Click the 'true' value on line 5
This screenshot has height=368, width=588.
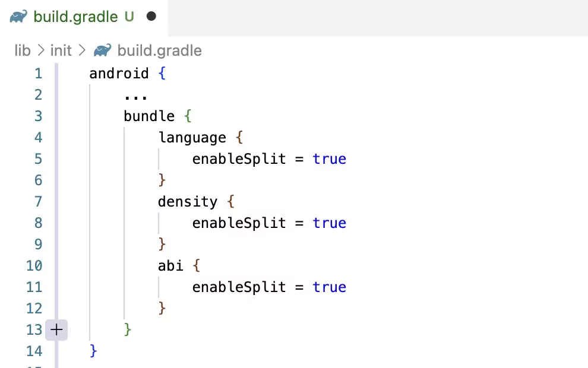(x=329, y=159)
